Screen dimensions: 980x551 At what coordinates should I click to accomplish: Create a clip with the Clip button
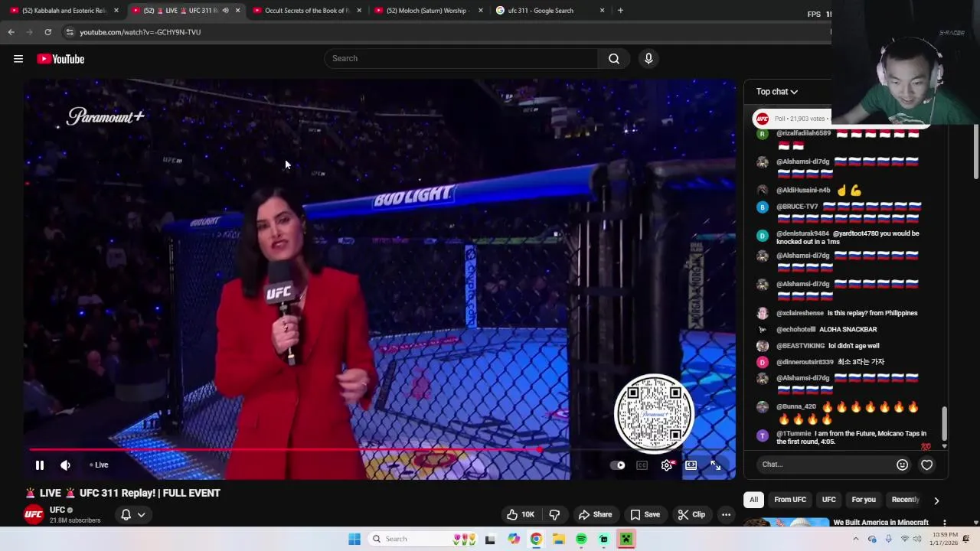click(x=691, y=514)
